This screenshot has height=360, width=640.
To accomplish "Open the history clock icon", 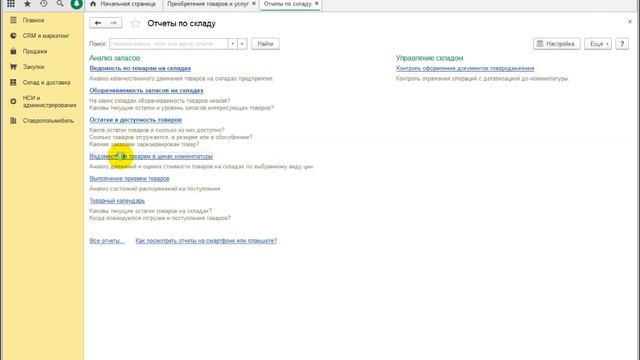I will [x=44, y=4].
